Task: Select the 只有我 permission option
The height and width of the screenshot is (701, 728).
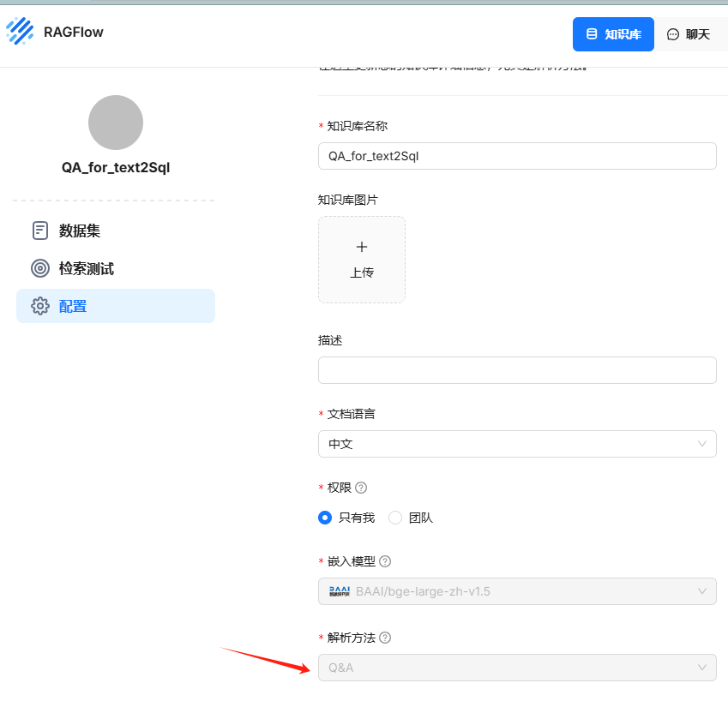Action: click(326, 518)
